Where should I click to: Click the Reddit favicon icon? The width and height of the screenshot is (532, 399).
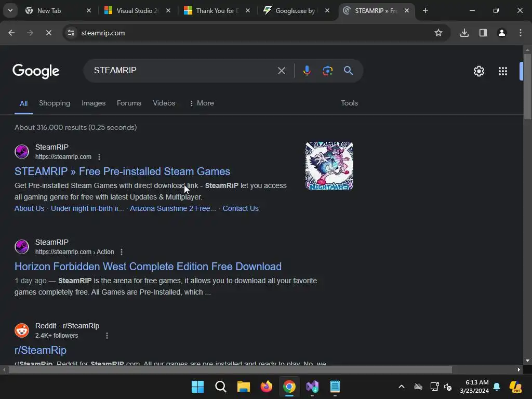[22, 330]
